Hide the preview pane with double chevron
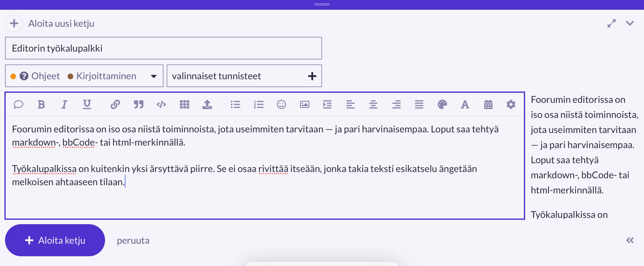644x266 pixels. (x=630, y=241)
